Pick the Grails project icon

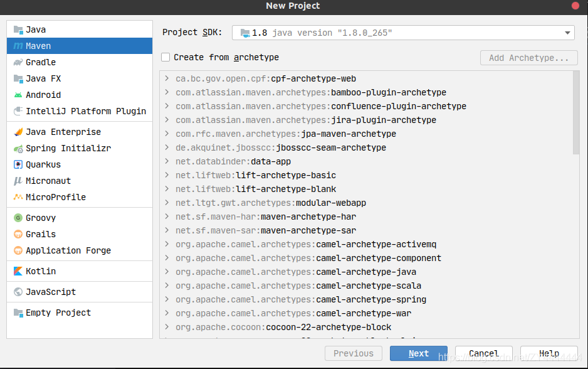(x=18, y=234)
